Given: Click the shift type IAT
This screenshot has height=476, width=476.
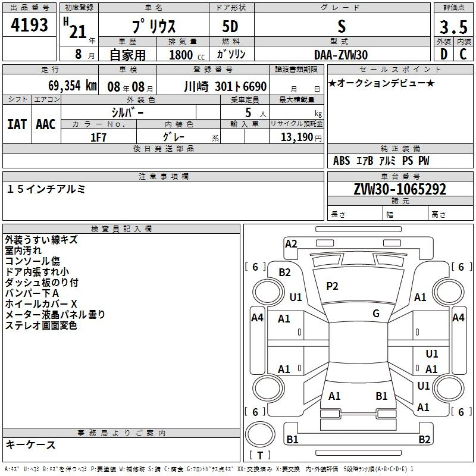Looking at the screenshot, I should click(x=17, y=124).
